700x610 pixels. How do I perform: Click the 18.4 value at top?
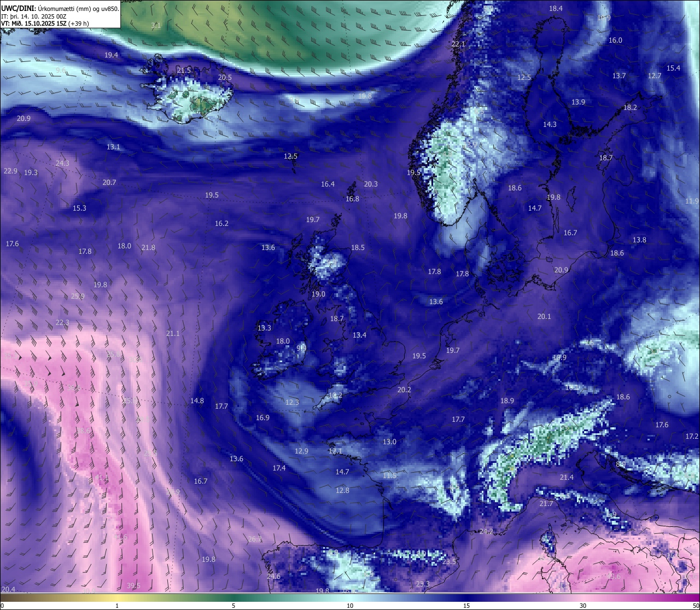(556, 9)
